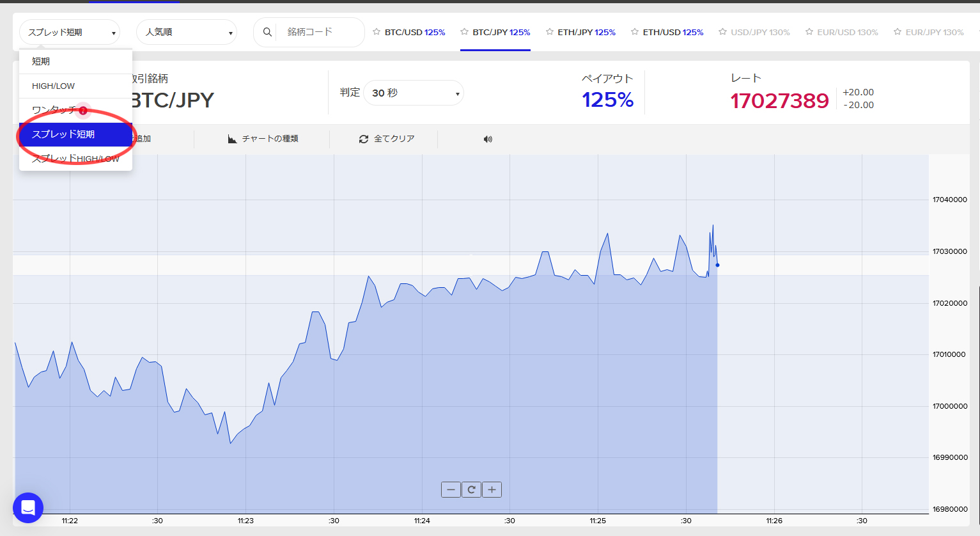This screenshot has width=980, height=536.
Task: Expand the 人気順 sort dropdown
Action: coord(187,32)
